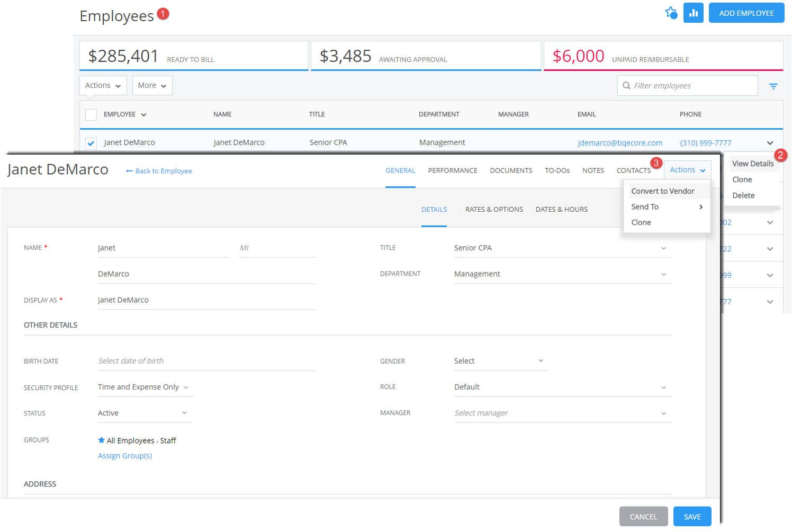Screen dimensions: 792x532
Task: Switch to the GENERAL tab
Action: [x=400, y=170]
